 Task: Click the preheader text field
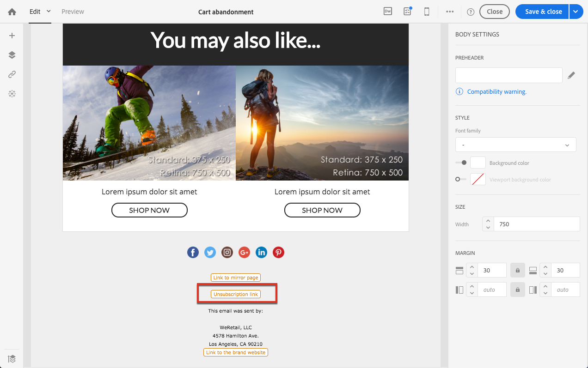coord(508,75)
